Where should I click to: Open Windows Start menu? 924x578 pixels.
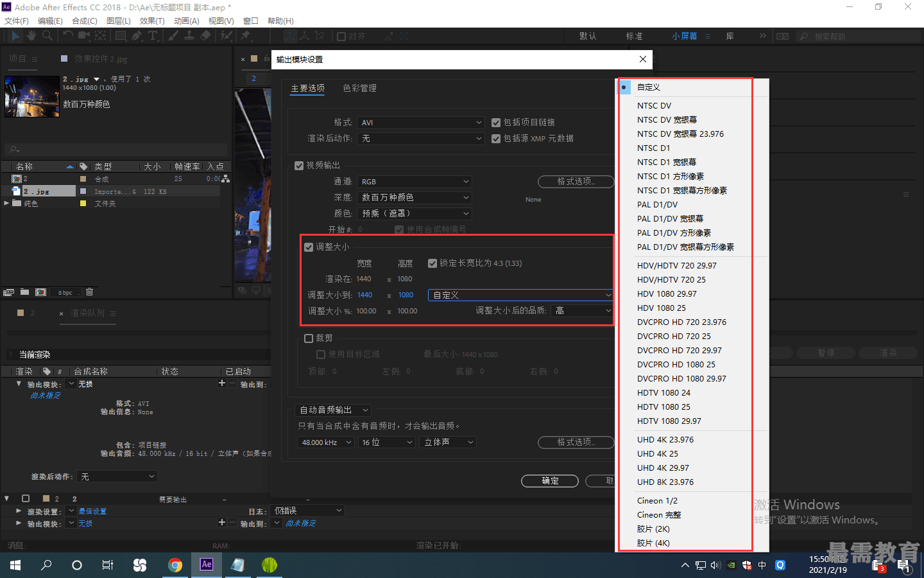coord(15,565)
